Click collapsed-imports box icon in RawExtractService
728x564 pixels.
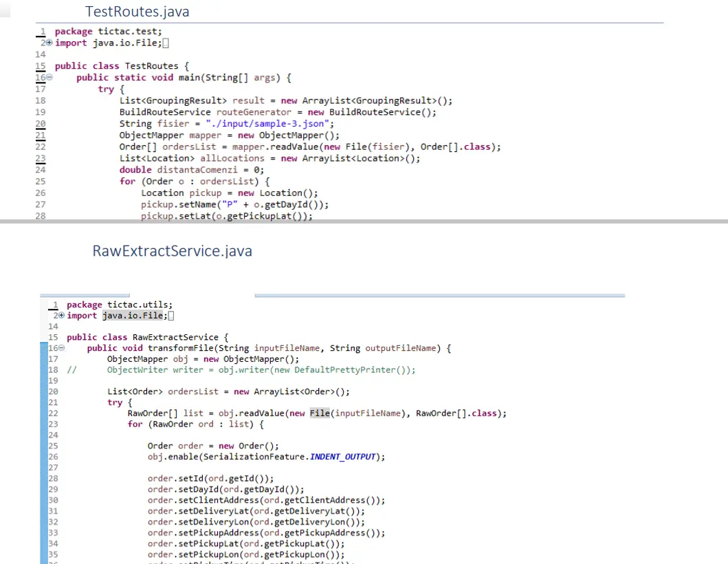pos(171,316)
